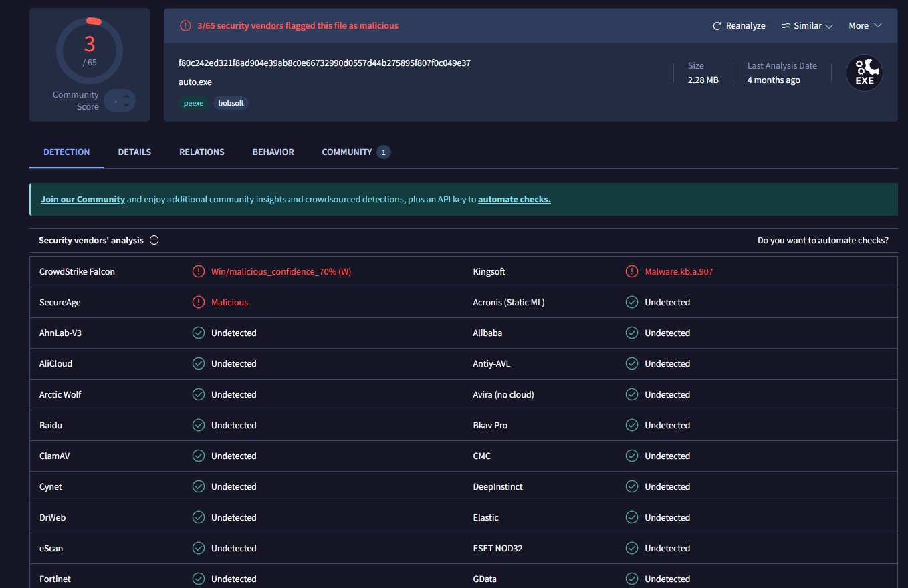Click the green check icon for Bkav Pro
Viewport: 908px width, 588px height.
tap(632, 425)
